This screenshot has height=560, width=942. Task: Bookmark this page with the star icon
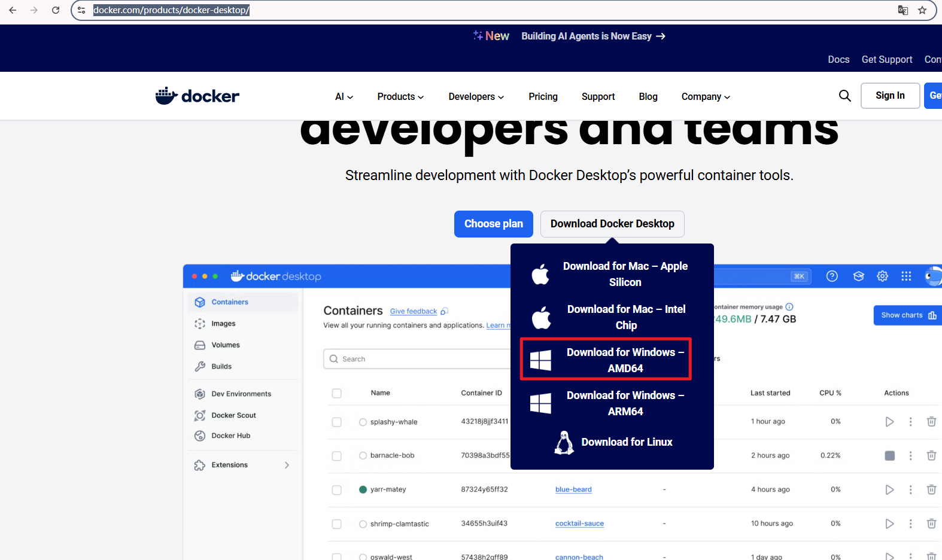pyautogui.click(x=922, y=10)
